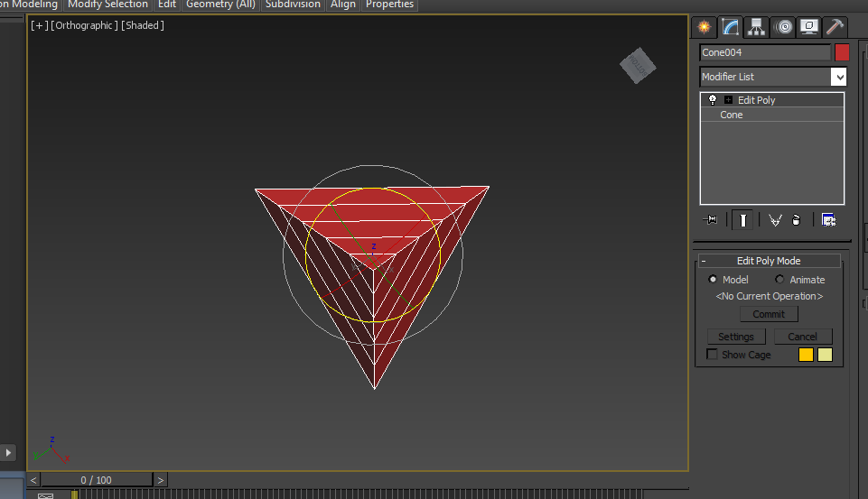The width and height of the screenshot is (868, 499).
Task: Click the play arrow on left edge
Action: (x=8, y=453)
